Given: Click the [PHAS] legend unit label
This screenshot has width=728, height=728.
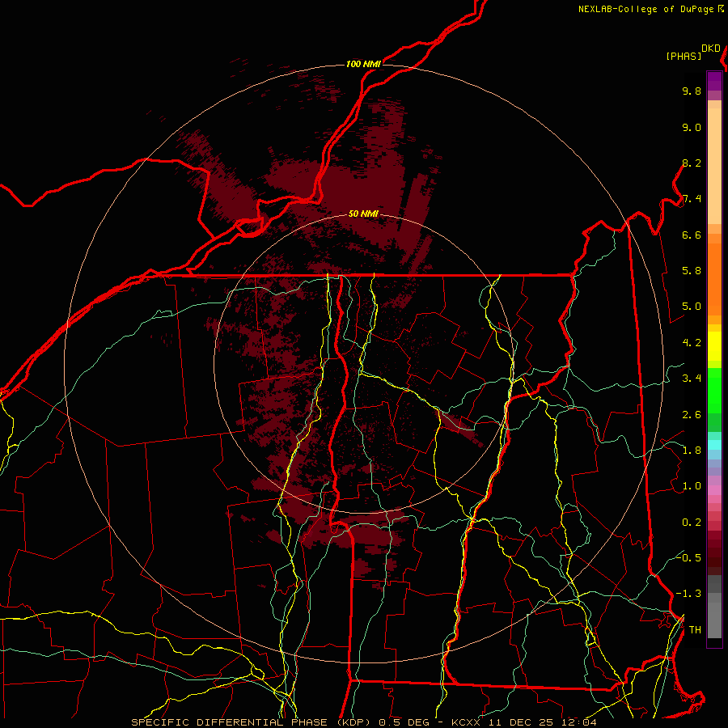Looking at the screenshot, I should (x=684, y=56).
